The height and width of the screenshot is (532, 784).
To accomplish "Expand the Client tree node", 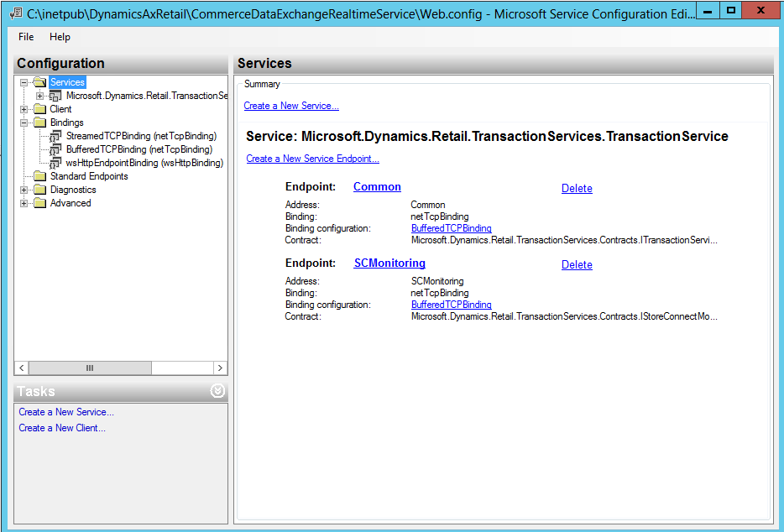I will coord(24,109).
